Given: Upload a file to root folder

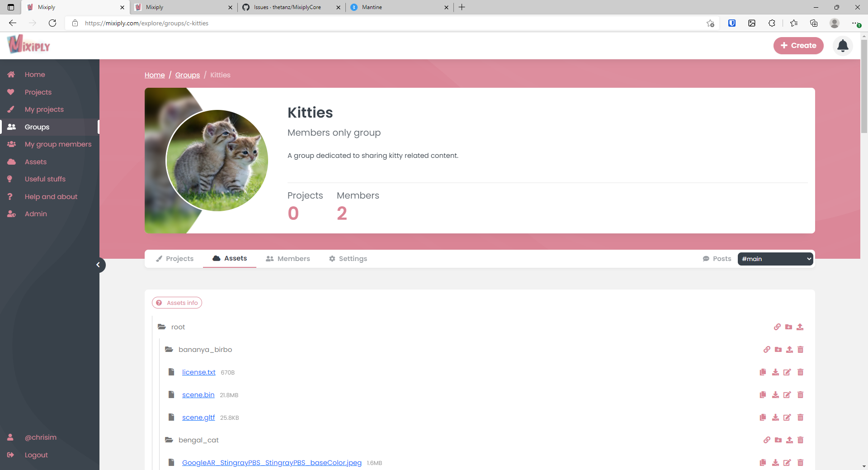Looking at the screenshot, I should coord(800,327).
